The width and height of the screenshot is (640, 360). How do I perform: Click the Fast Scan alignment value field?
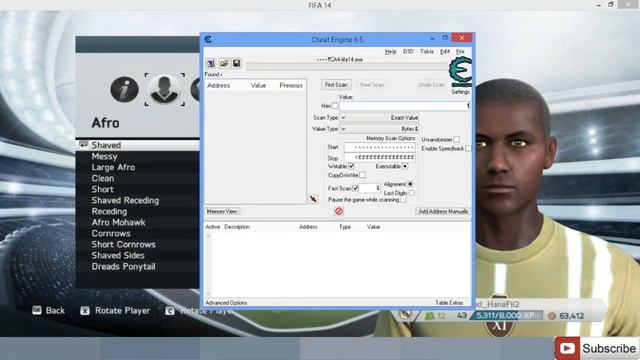369,188
